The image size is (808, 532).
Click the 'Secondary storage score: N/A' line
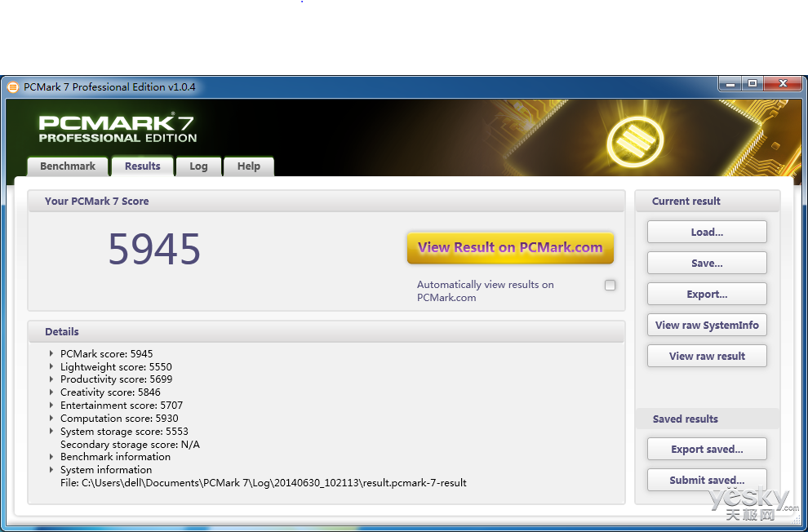[130, 445]
